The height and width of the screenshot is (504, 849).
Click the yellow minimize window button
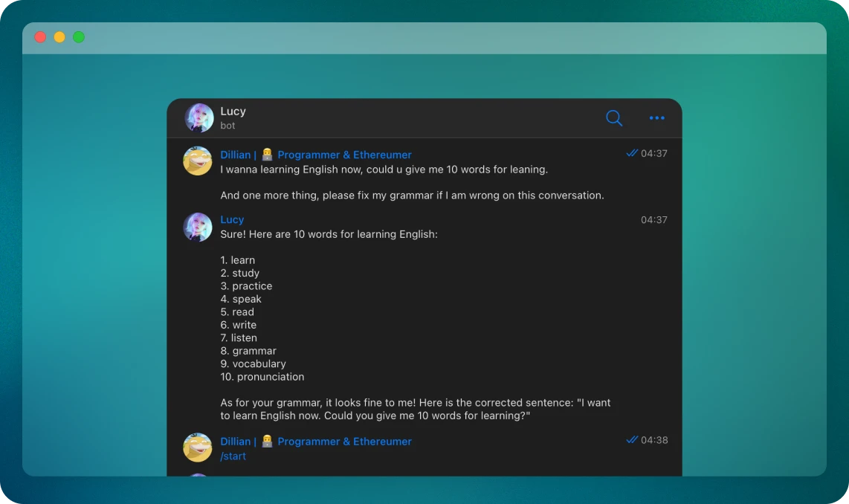click(x=59, y=37)
